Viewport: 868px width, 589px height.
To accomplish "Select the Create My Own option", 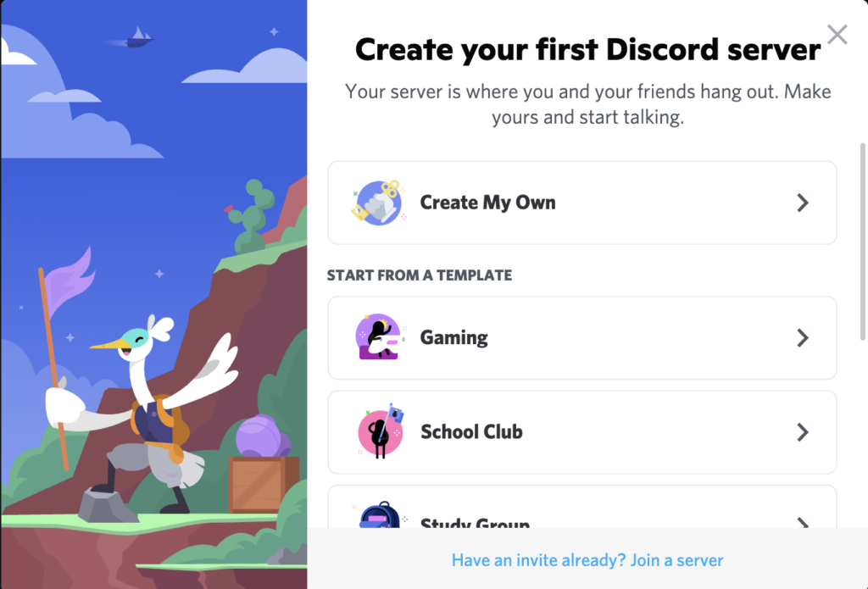I will [581, 203].
